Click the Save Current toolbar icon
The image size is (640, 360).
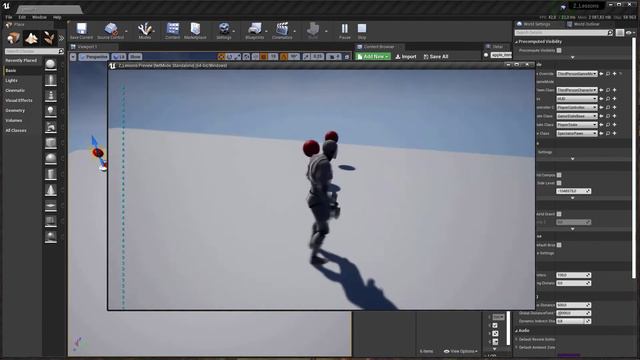tap(81, 31)
